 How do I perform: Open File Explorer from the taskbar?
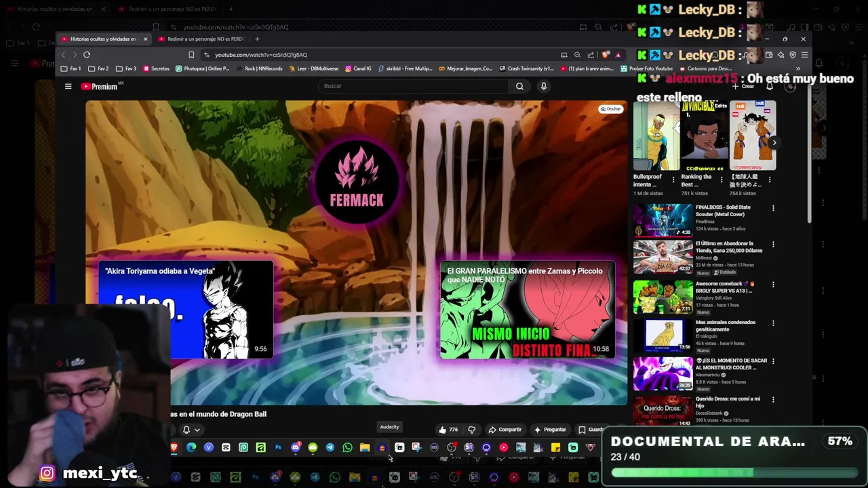364,447
